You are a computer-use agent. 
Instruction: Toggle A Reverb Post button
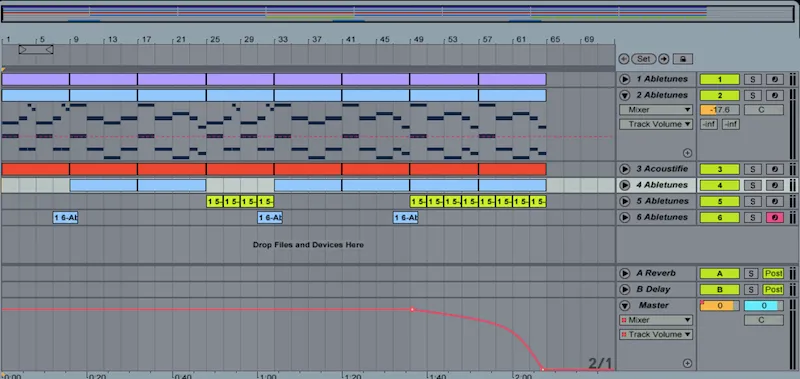tap(773, 274)
